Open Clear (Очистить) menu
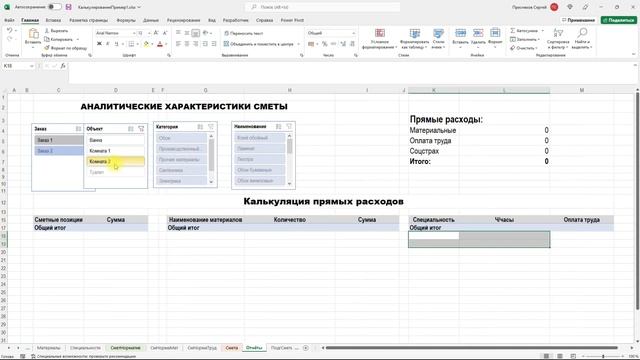The width and height of the screenshot is (640, 360). click(x=524, y=48)
